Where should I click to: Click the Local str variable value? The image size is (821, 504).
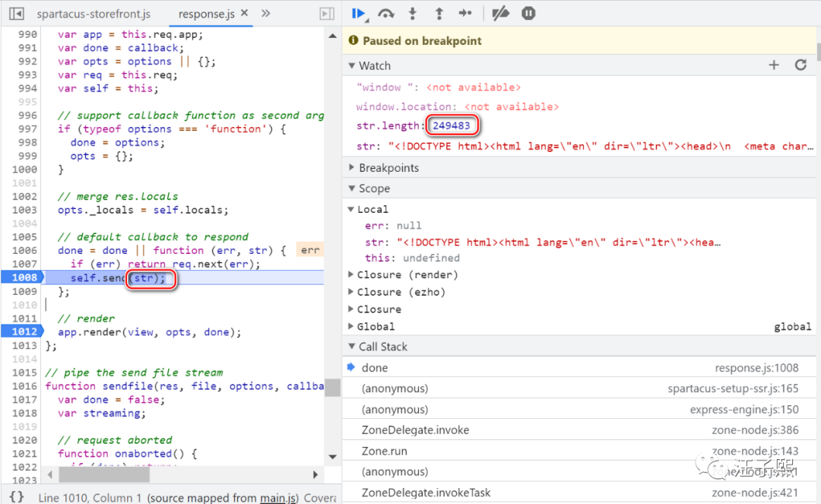[559, 242]
